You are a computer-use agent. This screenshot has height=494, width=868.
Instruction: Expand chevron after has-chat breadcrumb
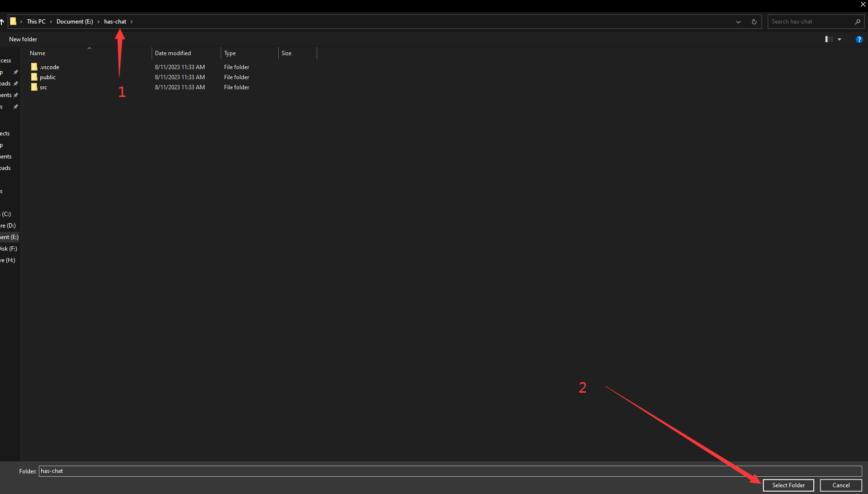tap(131, 22)
